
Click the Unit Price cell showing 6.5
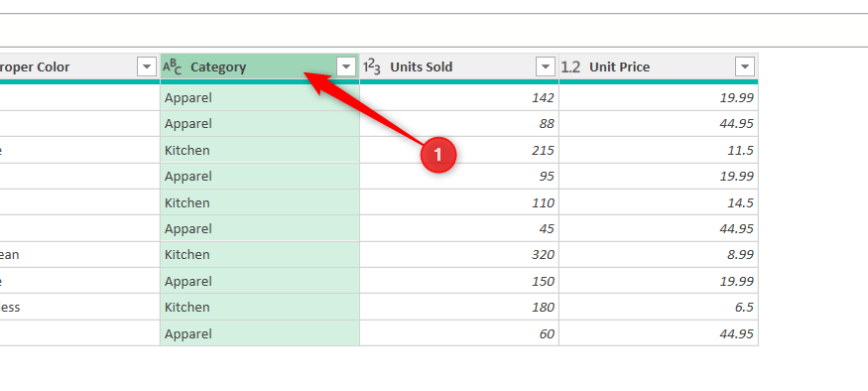pos(659,308)
